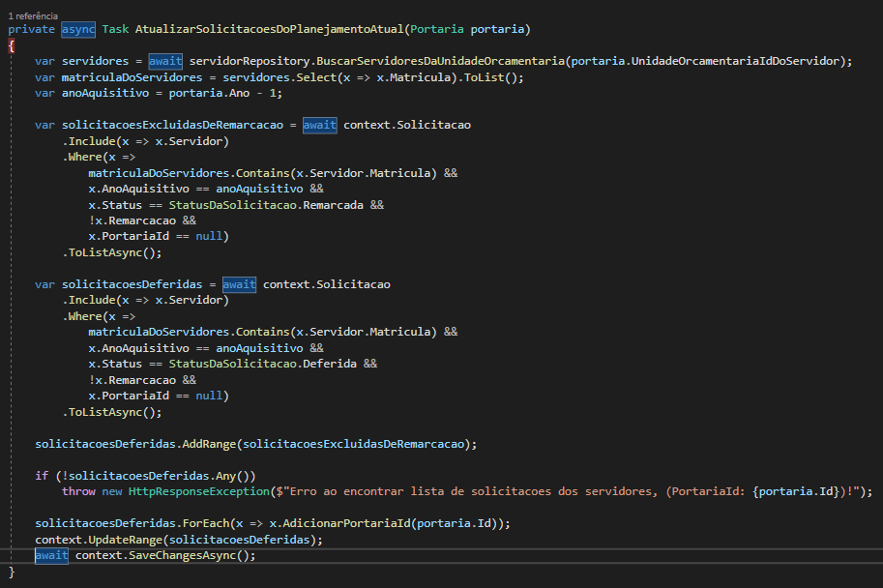Click the 'SaveChangesAsync' method call
This screenshot has width=883, height=588.
point(183,555)
